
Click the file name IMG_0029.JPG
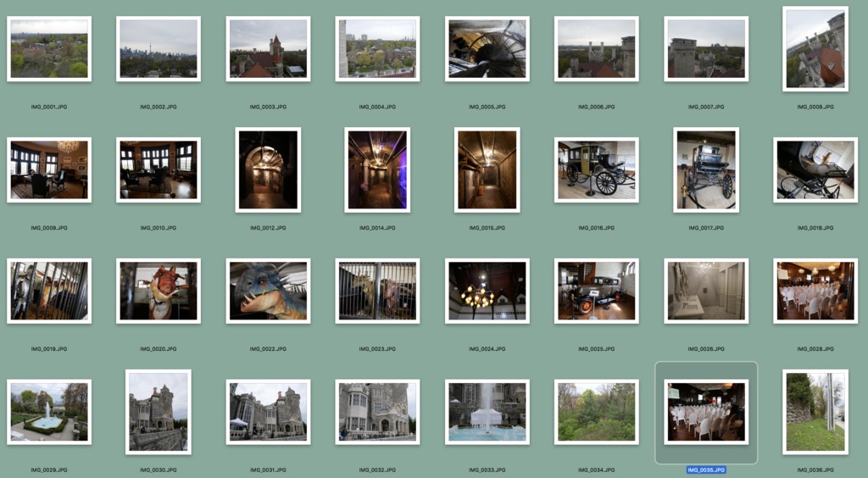(x=49, y=470)
